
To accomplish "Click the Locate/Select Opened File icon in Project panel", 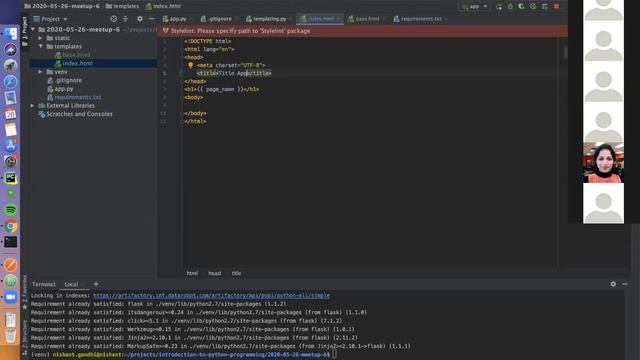I will (x=113, y=19).
